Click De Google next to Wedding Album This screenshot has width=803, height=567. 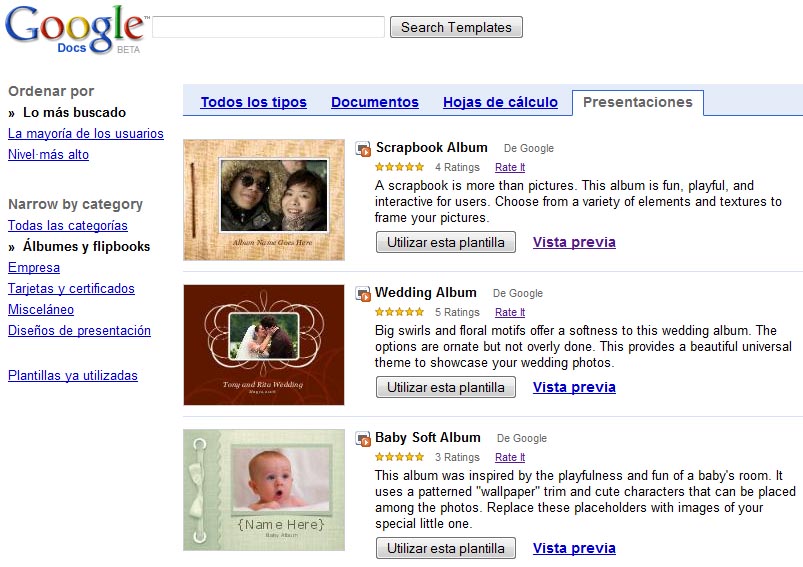[518, 293]
